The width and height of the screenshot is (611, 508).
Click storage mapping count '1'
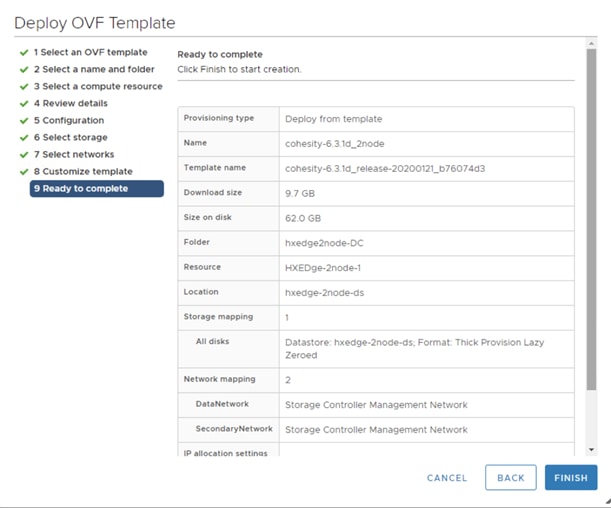(x=287, y=318)
